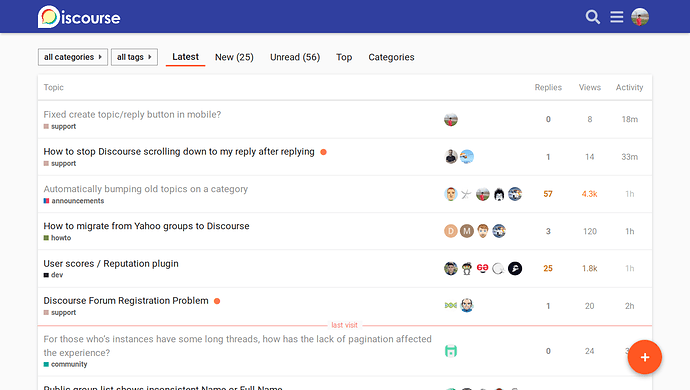Click first poster avatar in scrolling reply row

[x=451, y=157]
